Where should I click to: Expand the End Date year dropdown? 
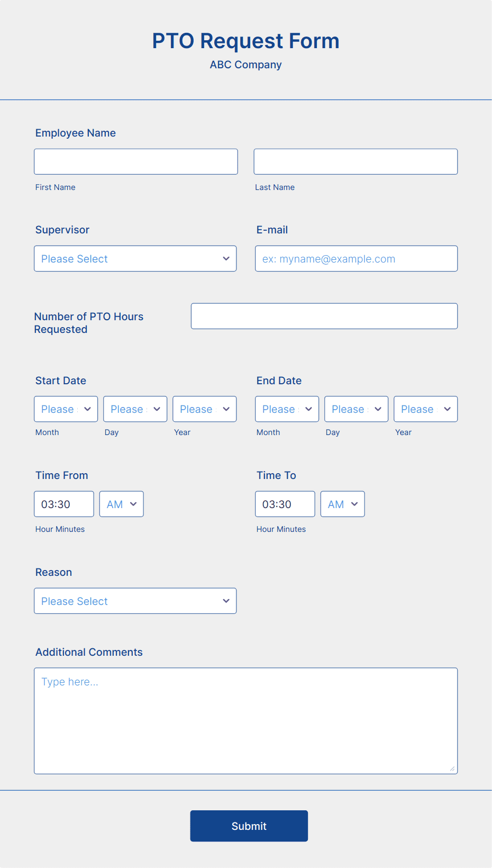[x=426, y=409]
